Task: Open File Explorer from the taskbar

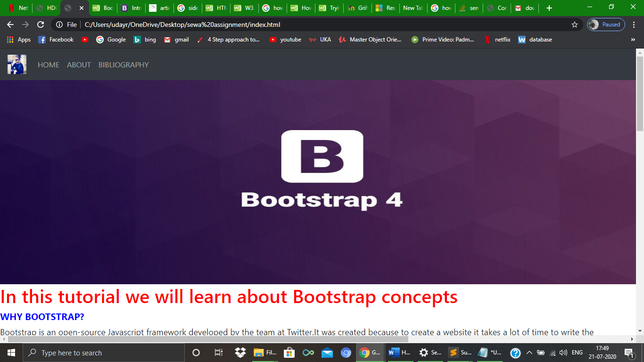Action: pyautogui.click(x=265, y=353)
